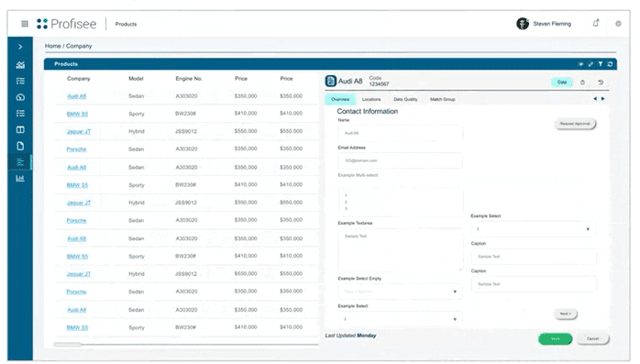
Task: Open the app launcher grid icon
Action: 25,24
